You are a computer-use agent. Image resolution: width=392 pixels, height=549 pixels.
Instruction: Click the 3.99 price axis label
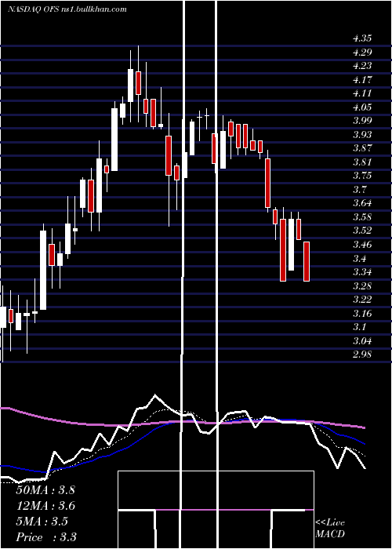click(362, 121)
